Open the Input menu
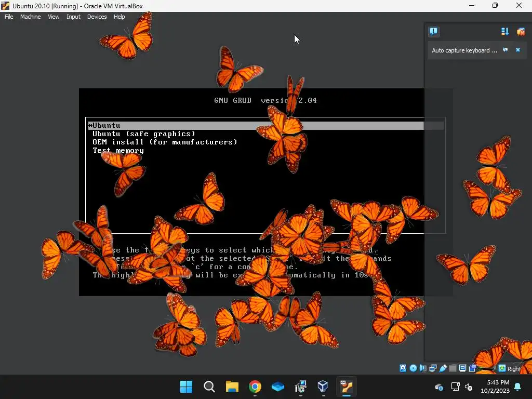Screen dimensions: 532x399 73,17
